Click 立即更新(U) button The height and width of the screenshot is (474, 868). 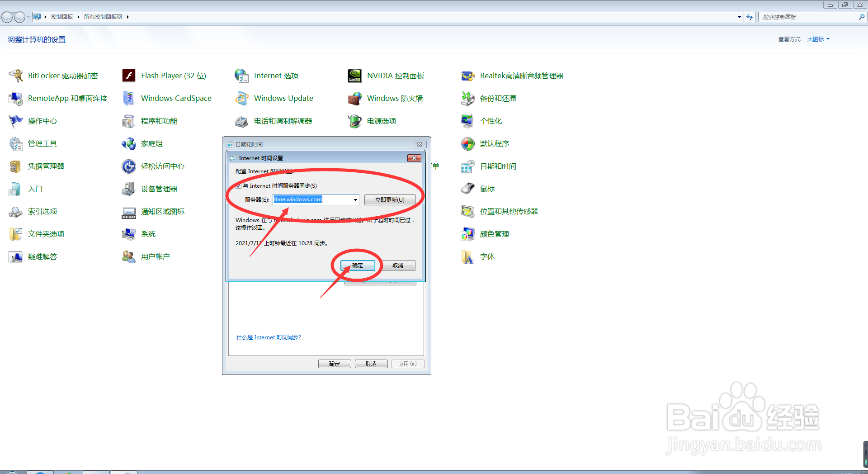click(x=390, y=199)
